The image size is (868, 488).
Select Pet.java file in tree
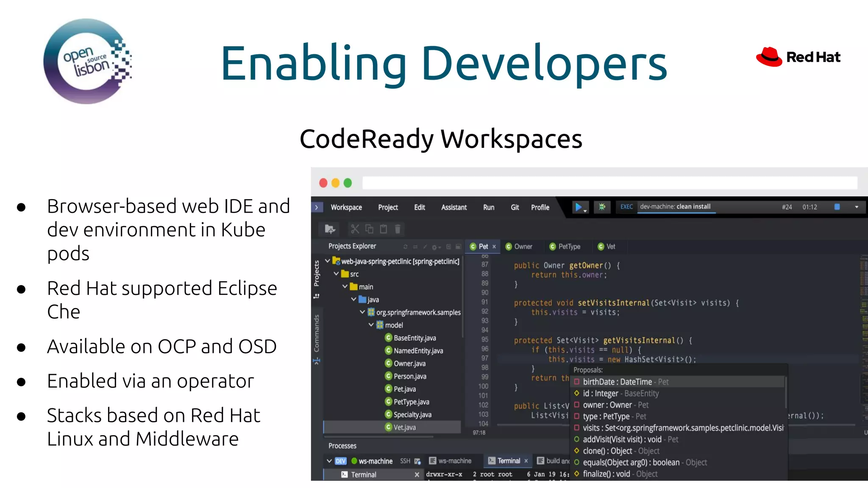click(x=400, y=389)
